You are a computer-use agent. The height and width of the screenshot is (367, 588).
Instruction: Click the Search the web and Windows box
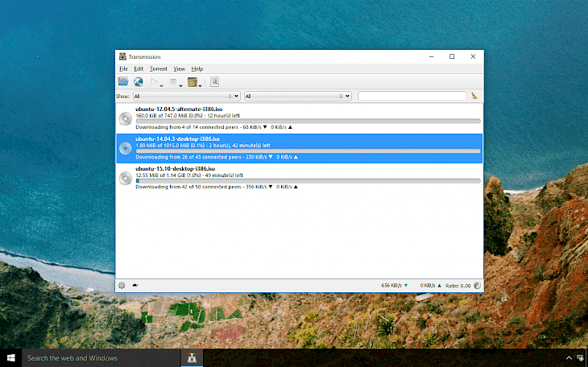101,358
